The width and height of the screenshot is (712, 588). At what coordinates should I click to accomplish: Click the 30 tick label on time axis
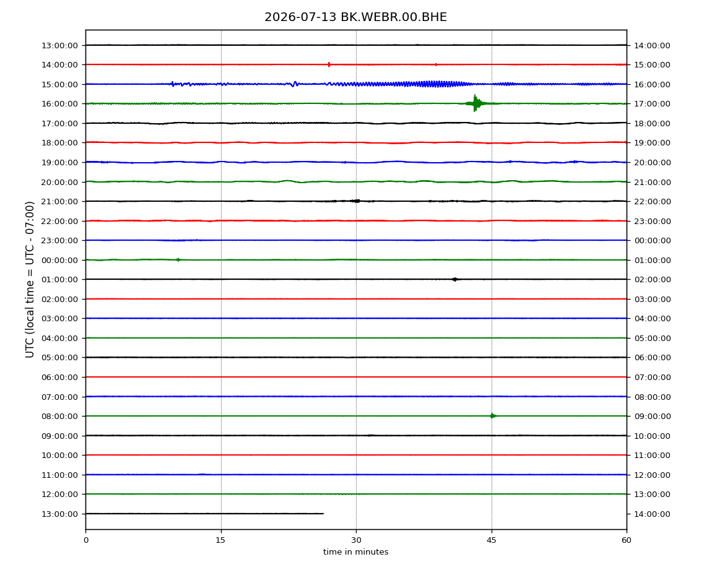(x=356, y=540)
